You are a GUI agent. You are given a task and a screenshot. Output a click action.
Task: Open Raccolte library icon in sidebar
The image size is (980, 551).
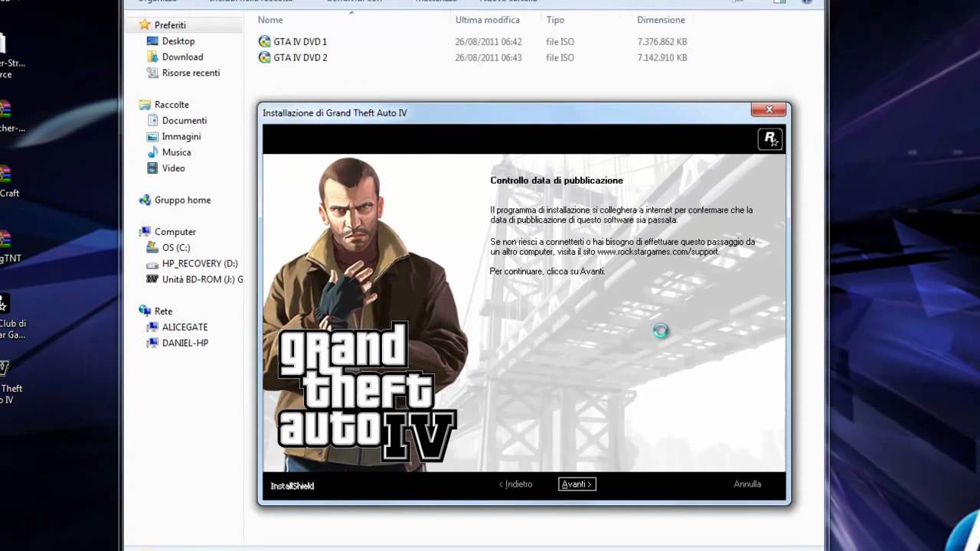[x=145, y=104]
